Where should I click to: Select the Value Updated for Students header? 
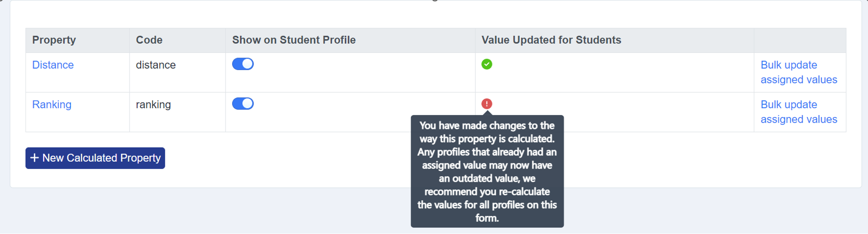(x=551, y=40)
